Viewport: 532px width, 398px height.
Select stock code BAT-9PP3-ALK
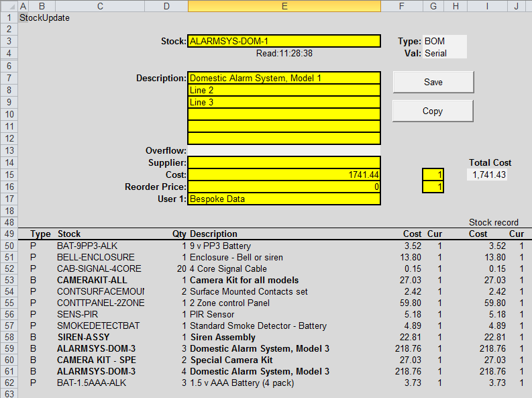pyautogui.click(x=87, y=246)
